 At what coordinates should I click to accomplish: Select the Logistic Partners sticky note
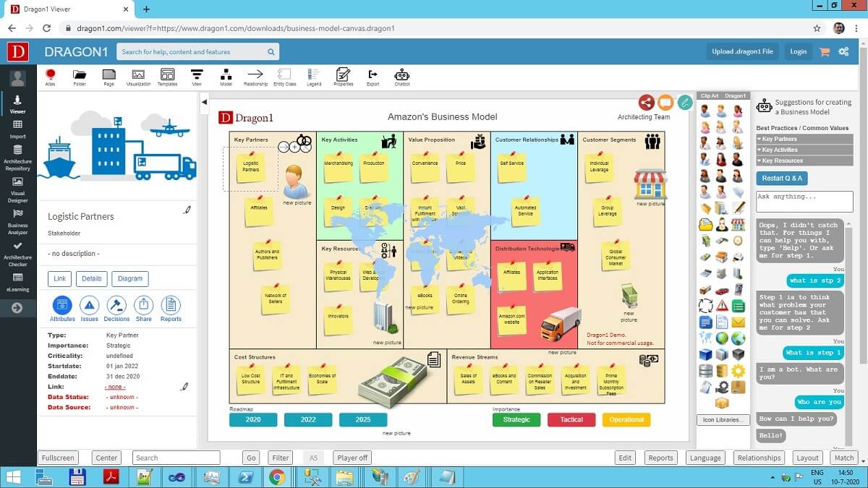click(x=250, y=166)
